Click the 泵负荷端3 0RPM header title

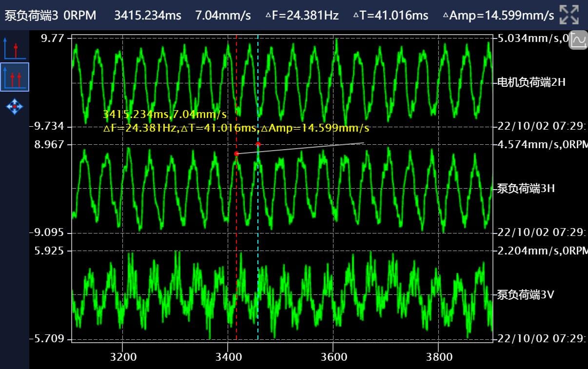(50, 16)
